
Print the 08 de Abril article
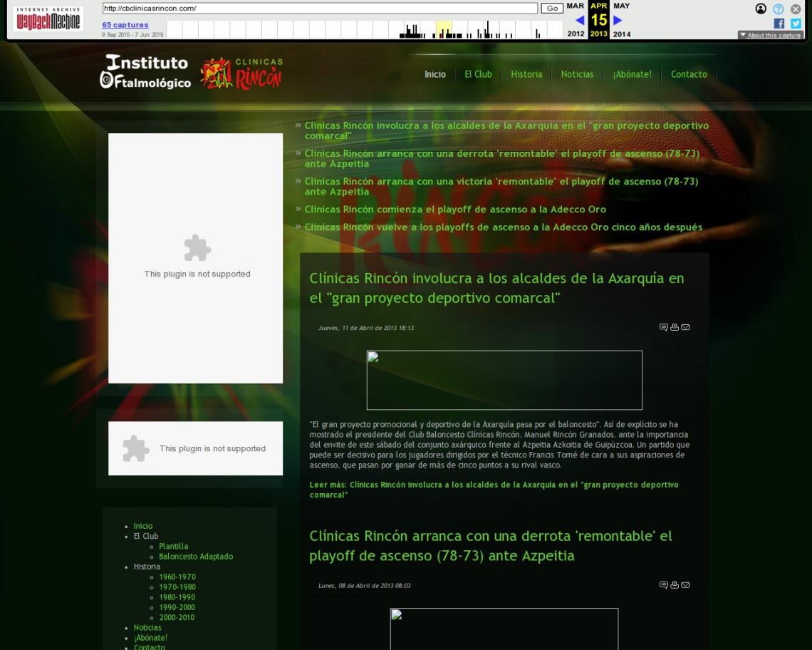coord(675,585)
